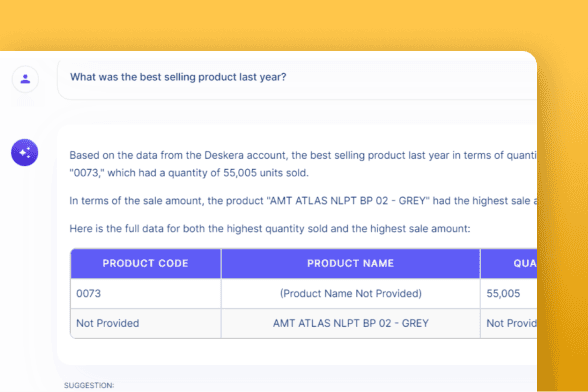Screen dimensions: 588x392
Task: Click the paragraph starting "Based on the data"
Action: coord(303,164)
